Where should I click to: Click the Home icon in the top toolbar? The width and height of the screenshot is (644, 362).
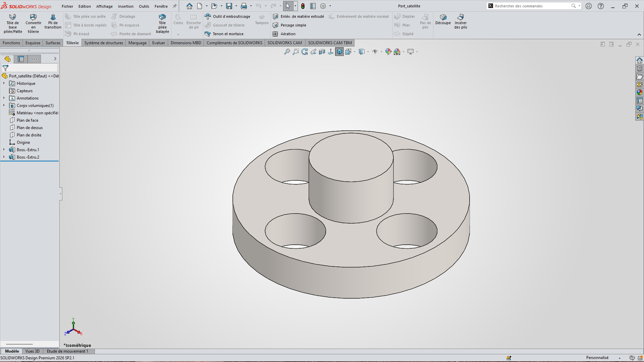190,6
